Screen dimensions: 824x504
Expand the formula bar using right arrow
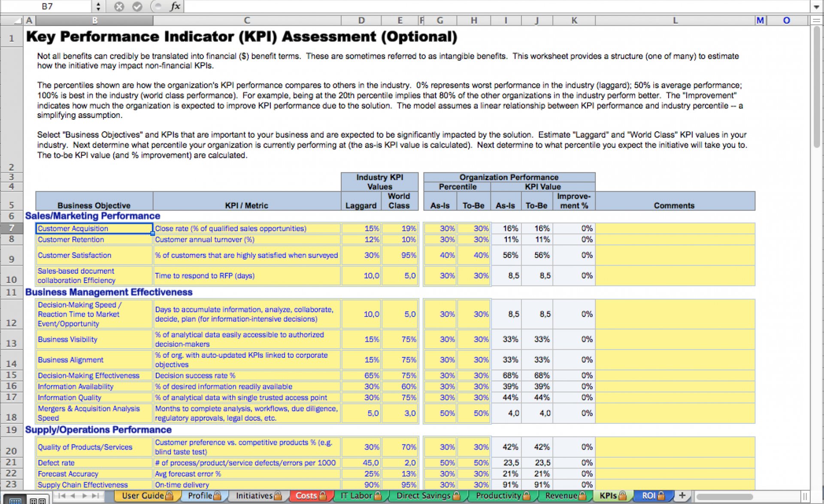pyautogui.click(x=817, y=6)
